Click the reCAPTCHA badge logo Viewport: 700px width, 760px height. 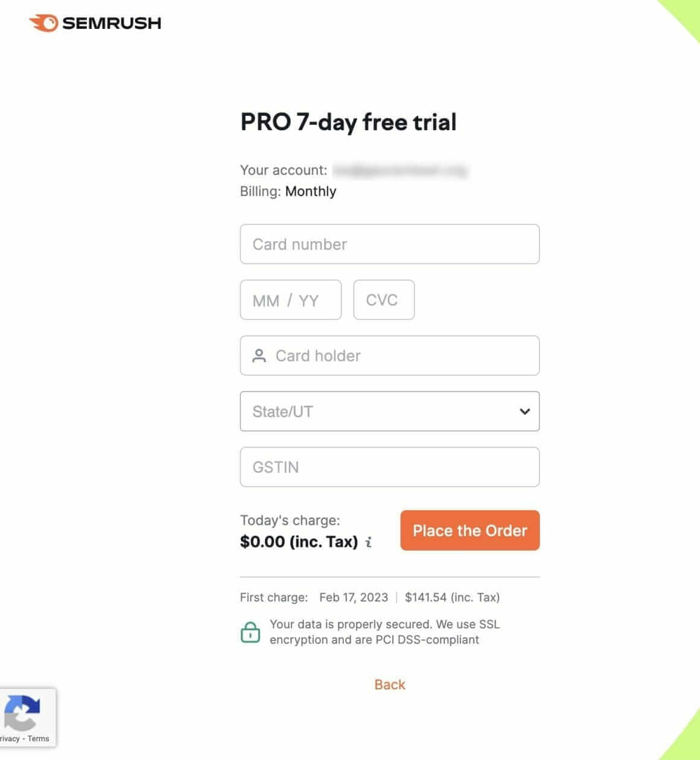click(x=23, y=712)
